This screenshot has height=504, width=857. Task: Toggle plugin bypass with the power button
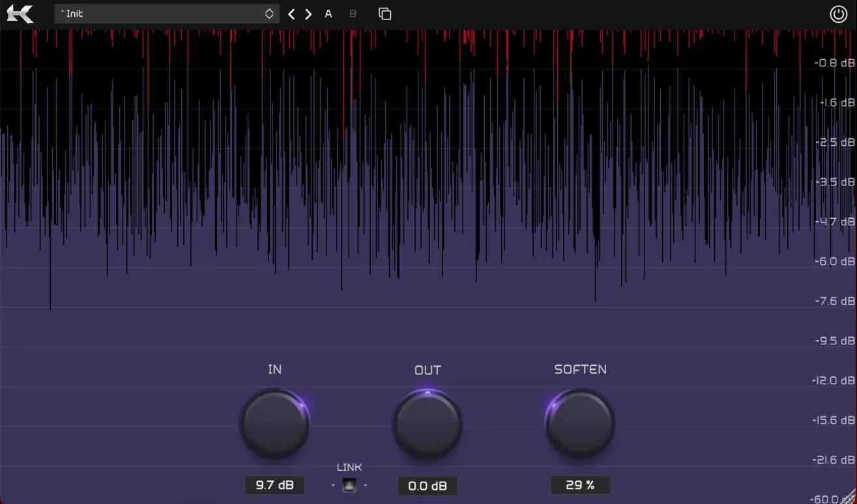point(839,13)
